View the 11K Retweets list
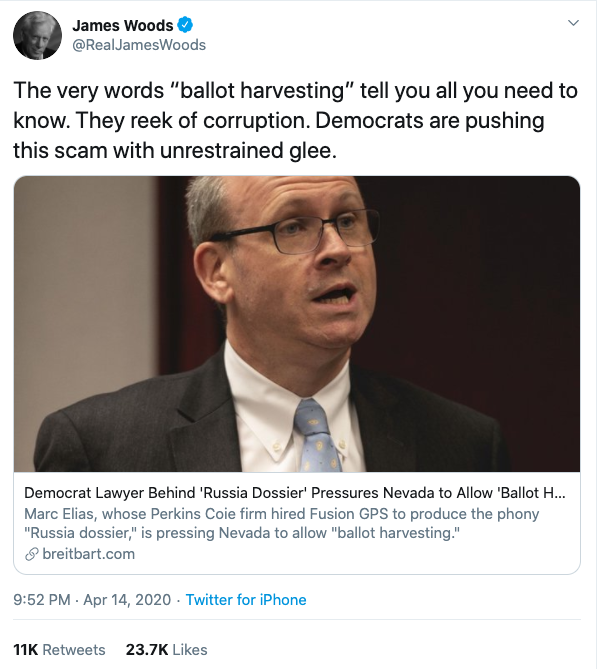The image size is (601, 669). (59, 649)
